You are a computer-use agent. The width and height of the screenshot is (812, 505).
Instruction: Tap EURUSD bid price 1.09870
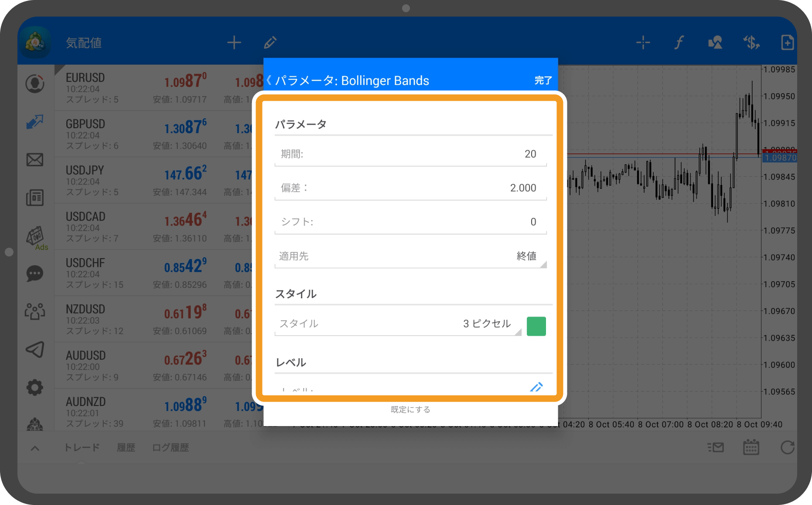point(185,81)
